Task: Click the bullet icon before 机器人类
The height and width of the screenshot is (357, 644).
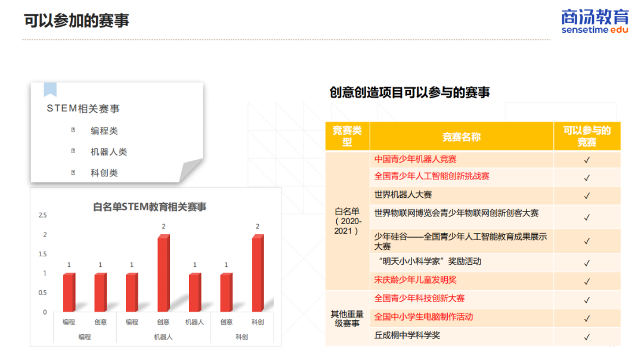Action: pyautogui.click(x=73, y=151)
